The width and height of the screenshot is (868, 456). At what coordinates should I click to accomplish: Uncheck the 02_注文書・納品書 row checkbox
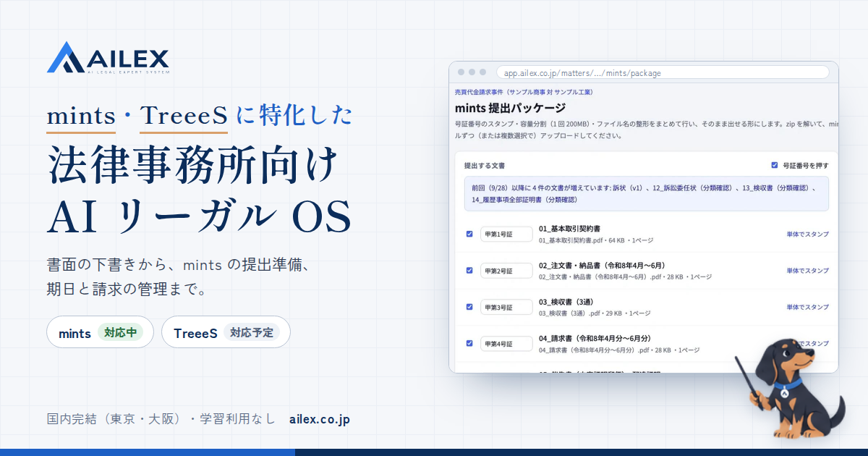coord(469,270)
